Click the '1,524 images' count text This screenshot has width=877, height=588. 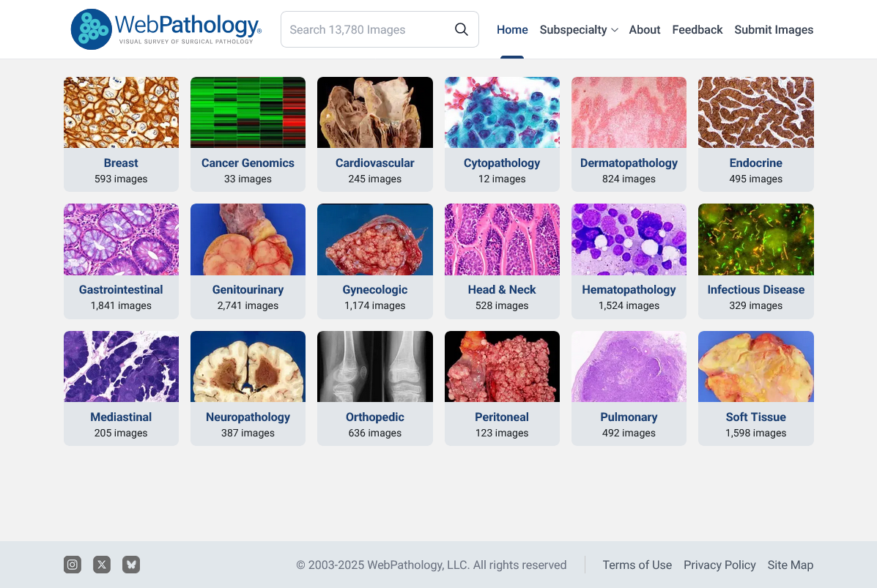pyautogui.click(x=629, y=306)
